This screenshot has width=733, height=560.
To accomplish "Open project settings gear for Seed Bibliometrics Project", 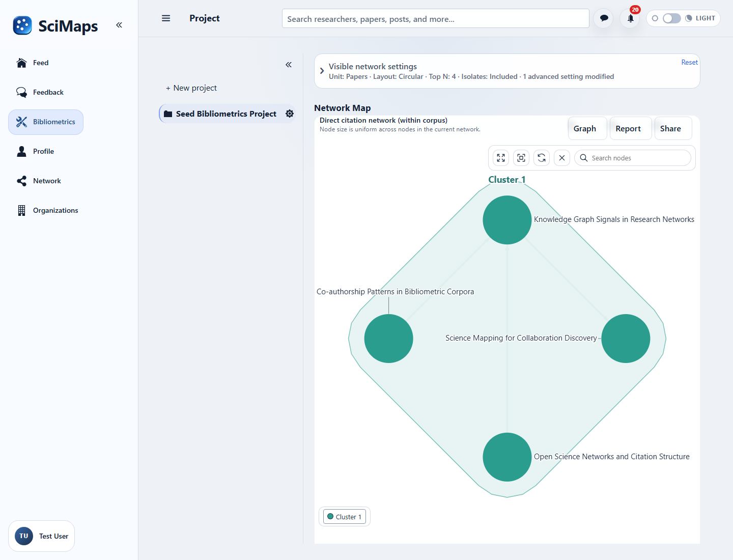I will [290, 114].
